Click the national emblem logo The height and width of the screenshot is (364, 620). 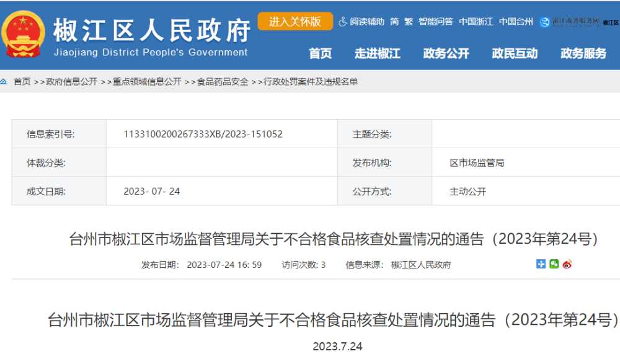[24, 34]
